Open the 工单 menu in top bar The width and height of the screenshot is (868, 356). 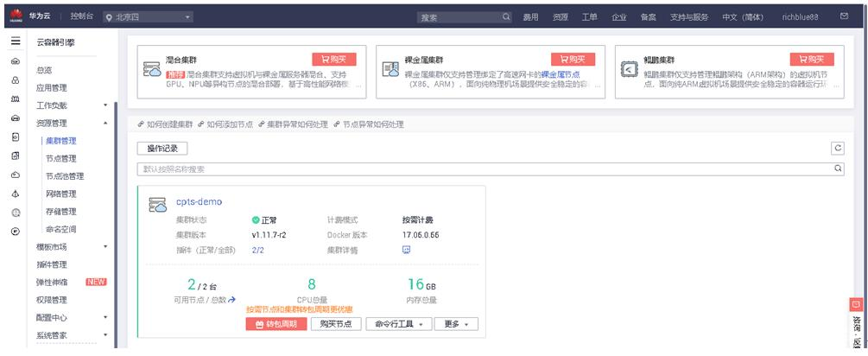coord(589,17)
